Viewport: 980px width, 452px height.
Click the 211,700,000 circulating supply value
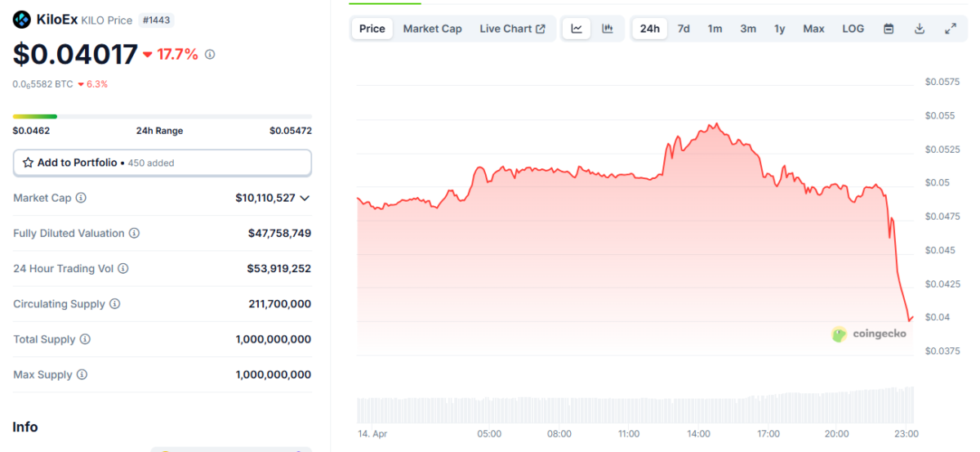279,304
